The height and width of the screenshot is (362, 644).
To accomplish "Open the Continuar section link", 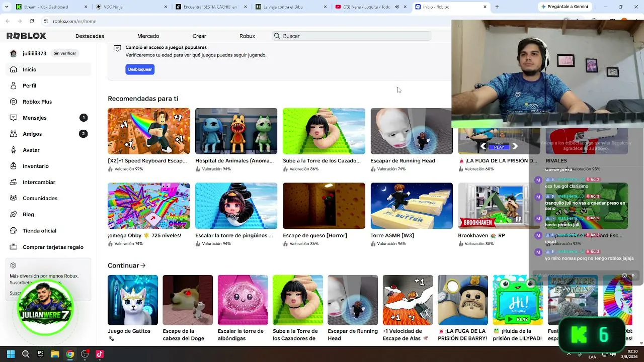I will (x=126, y=265).
